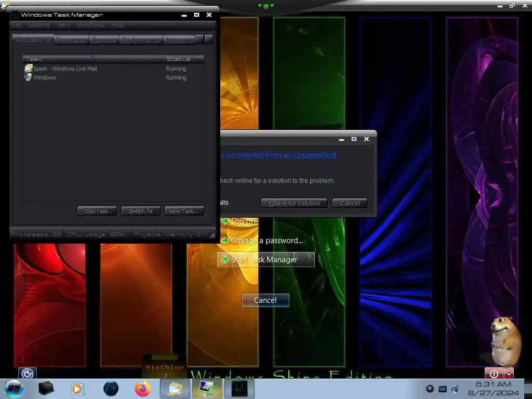This screenshot has width=532, height=399.
Task: Click the CPU Usage status bar entry
Action: [96, 234]
